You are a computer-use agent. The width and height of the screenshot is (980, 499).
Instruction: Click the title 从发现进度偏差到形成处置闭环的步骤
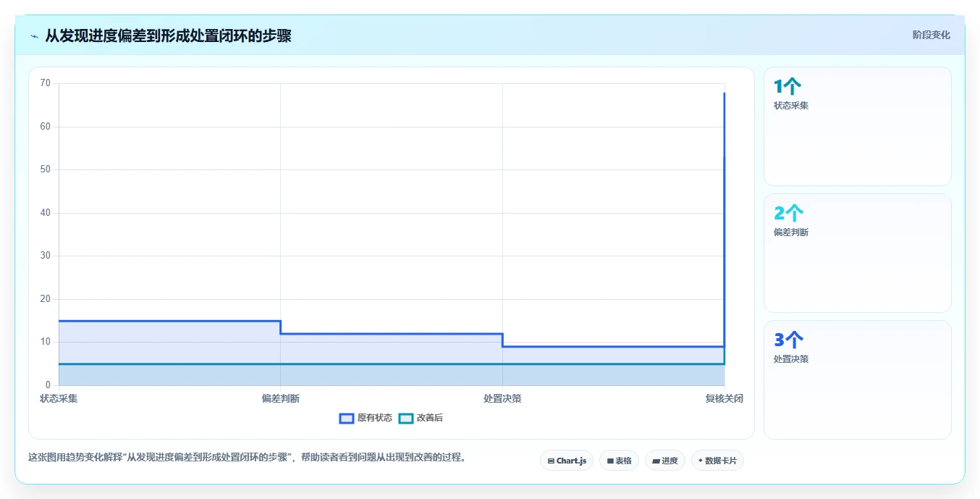click(x=169, y=35)
